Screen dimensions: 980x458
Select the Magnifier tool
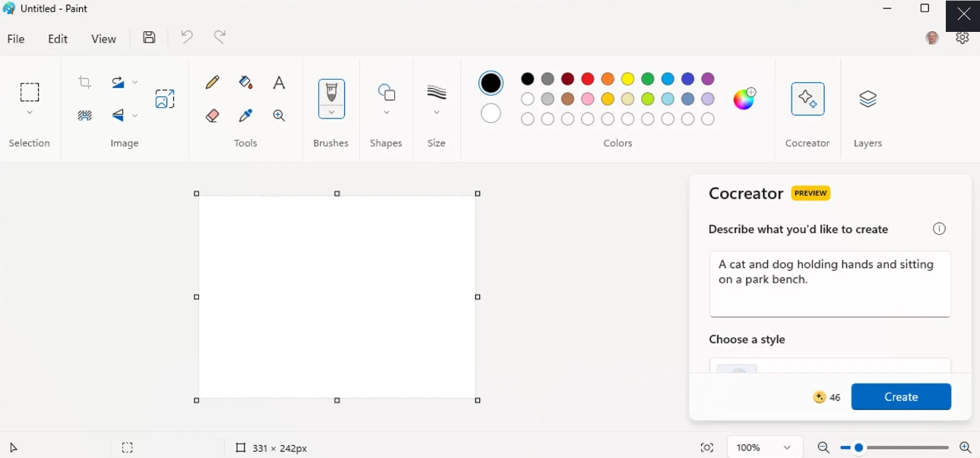tap(279, 115)
